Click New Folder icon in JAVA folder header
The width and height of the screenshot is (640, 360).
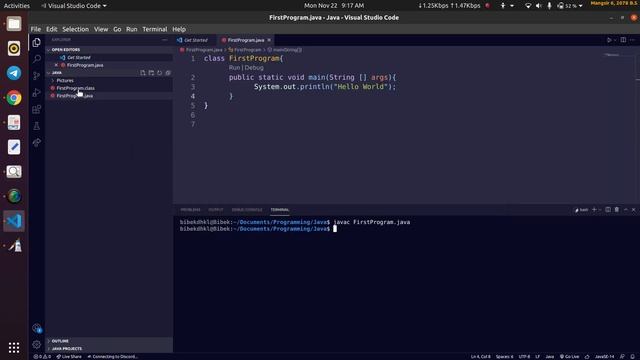[151, 73]
